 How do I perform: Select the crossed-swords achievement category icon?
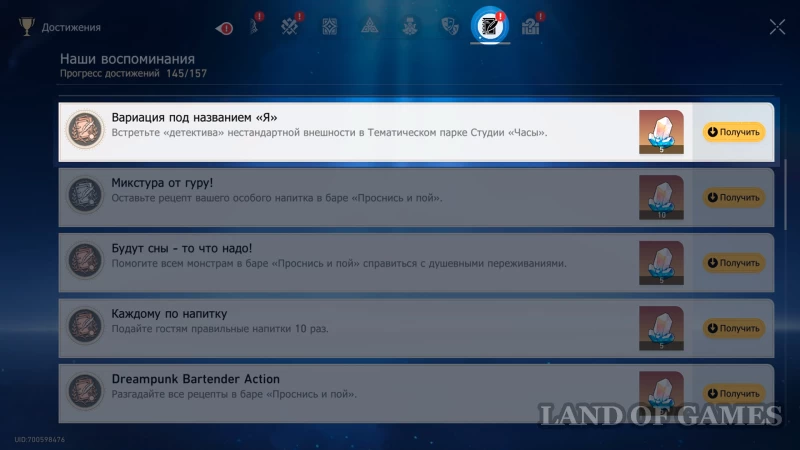(290, 27)
